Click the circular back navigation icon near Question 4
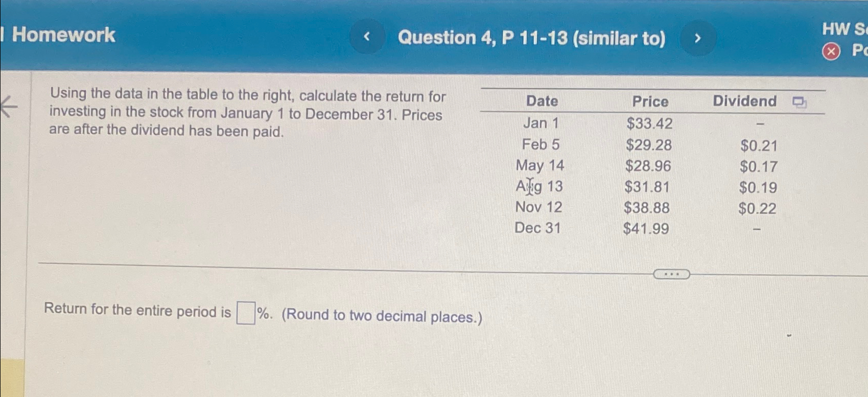 [366, 38]
